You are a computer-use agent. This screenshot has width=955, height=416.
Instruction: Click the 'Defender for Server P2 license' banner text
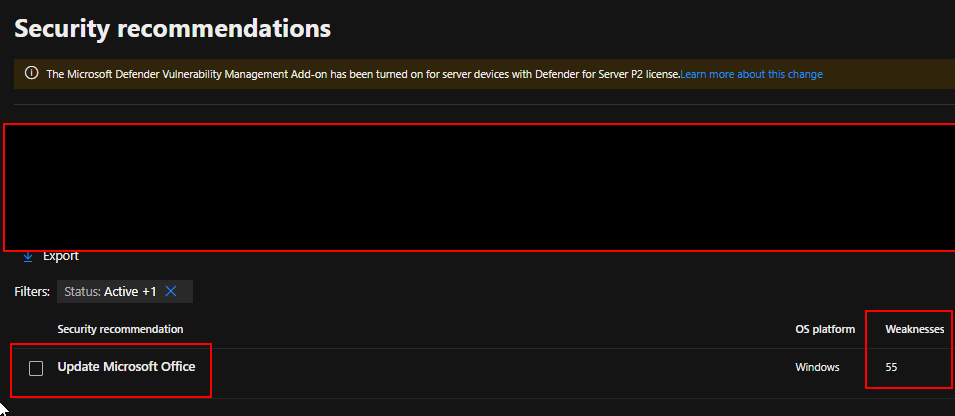coord(600,74)
